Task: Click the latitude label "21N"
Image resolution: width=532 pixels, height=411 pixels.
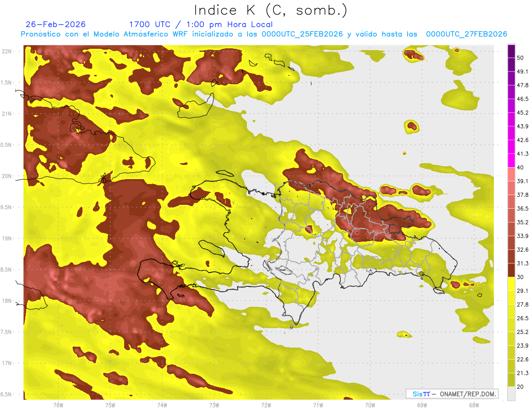Action: [8, 114]
